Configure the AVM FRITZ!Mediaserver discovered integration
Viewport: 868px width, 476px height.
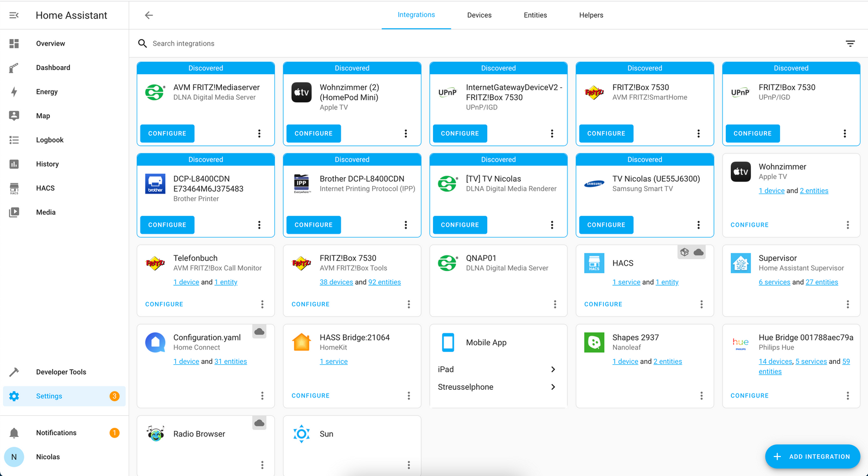coord(167,133)
